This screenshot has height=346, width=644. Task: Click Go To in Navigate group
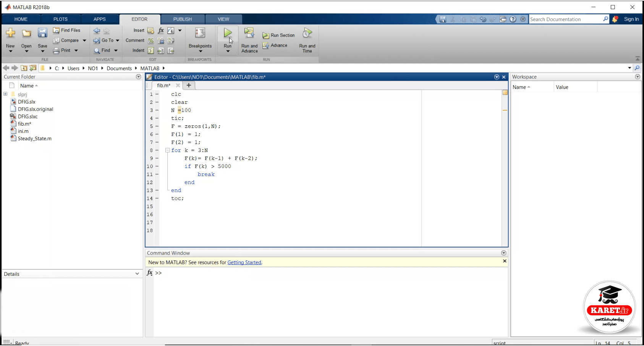pyautogui.click(x=104, y=40)
